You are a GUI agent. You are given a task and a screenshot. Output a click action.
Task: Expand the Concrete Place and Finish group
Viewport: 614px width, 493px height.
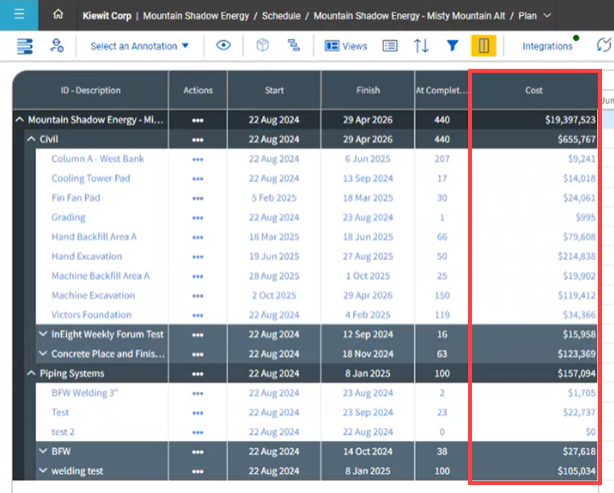(43, 353)
